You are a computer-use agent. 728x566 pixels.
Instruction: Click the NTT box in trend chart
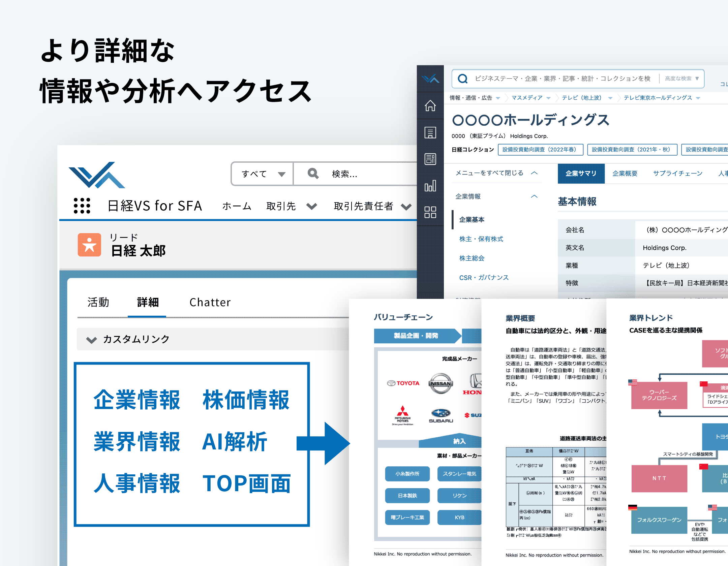point(659,478)
